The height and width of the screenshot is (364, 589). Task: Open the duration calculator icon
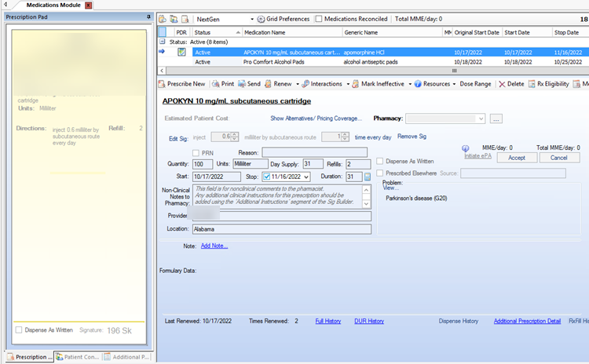(x=368, y=177)
